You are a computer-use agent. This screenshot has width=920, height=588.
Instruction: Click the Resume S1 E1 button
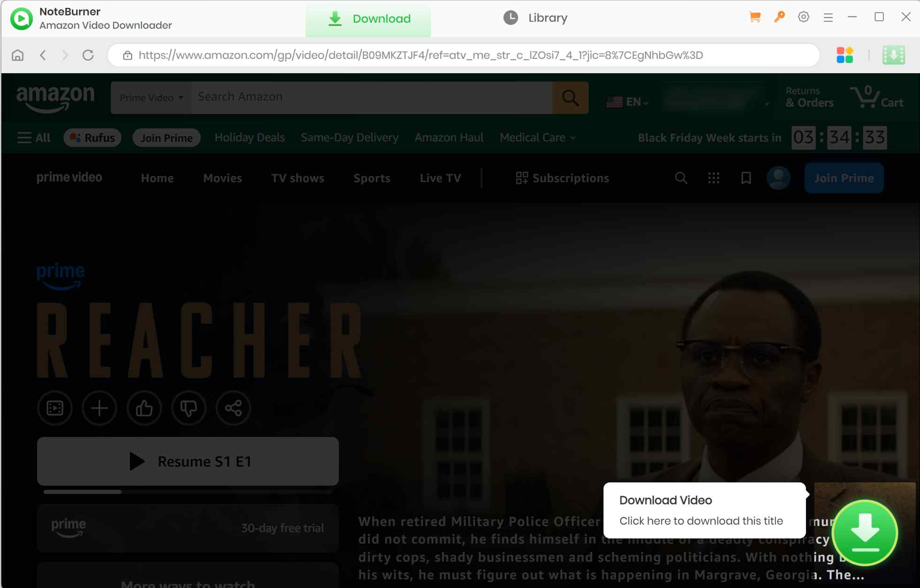pyautogui.click(x=188, y=461)
